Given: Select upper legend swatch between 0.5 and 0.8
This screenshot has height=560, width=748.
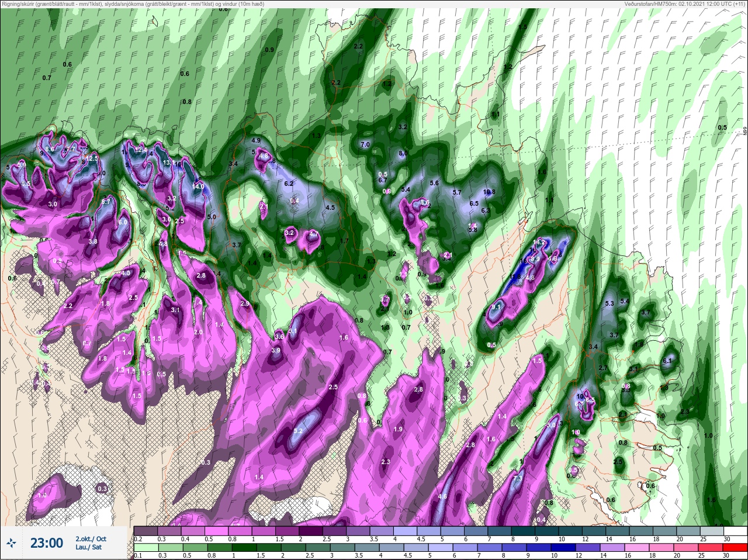Looking at the screenshot, I should click(x=217, y=531).
